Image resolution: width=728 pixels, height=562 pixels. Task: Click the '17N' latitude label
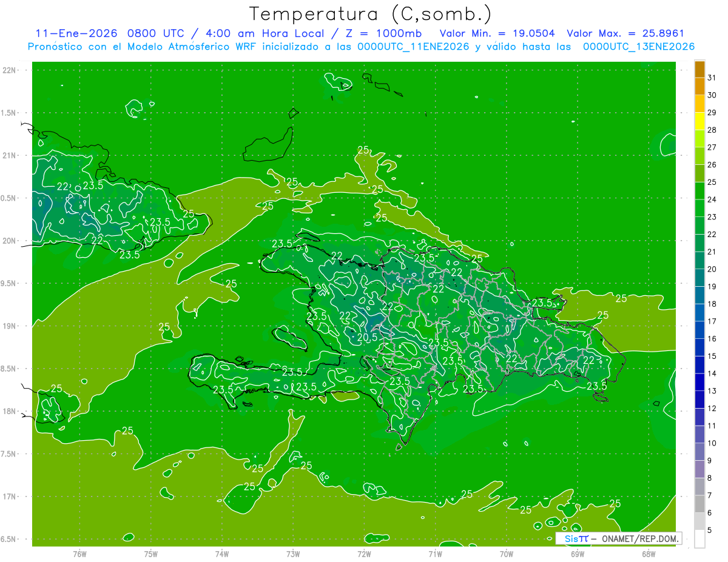click(9, 497)
